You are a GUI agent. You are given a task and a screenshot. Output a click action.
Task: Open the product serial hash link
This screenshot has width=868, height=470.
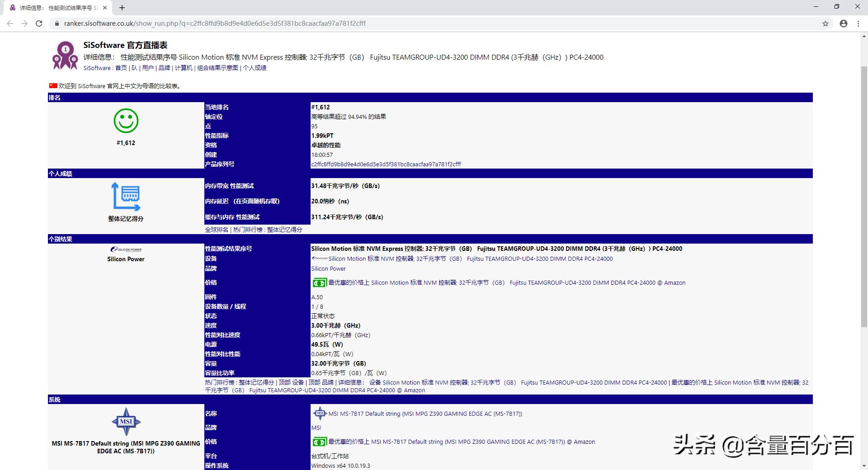(x=386, y=164)
